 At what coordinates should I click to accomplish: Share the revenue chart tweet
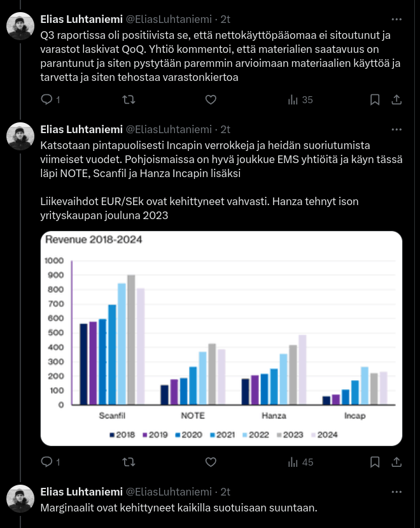[x=396, y=462]
